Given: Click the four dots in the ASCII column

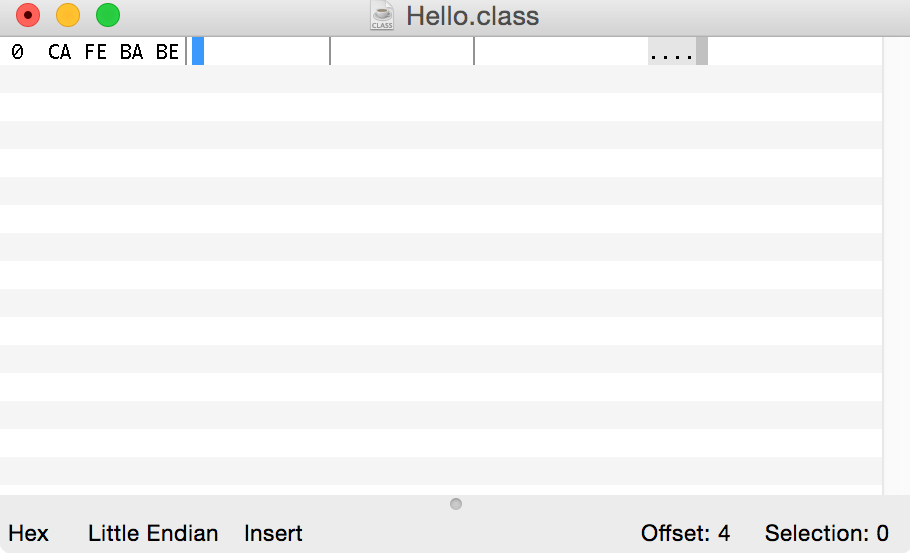Looking at the screenshot, I should point(671,52).
